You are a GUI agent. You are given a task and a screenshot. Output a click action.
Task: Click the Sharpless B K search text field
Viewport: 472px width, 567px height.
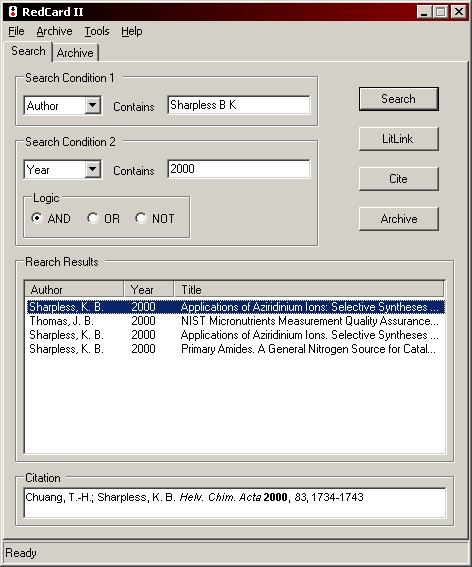(x=239, y=105)
